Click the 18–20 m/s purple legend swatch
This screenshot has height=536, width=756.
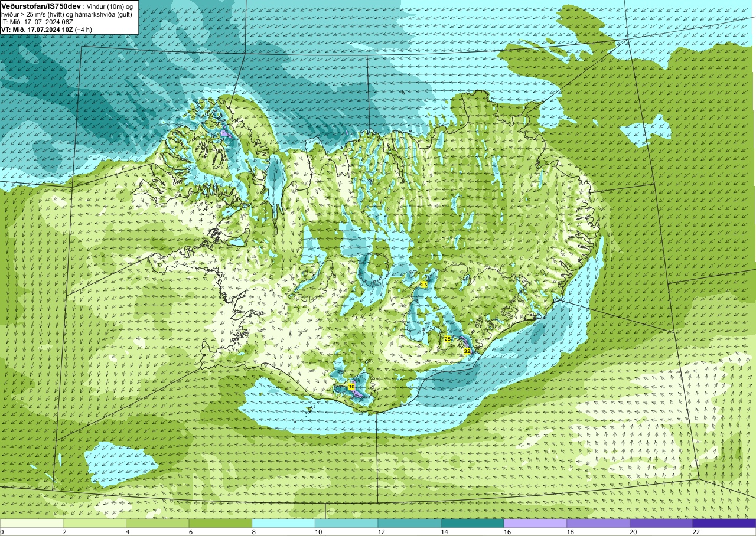598,523
